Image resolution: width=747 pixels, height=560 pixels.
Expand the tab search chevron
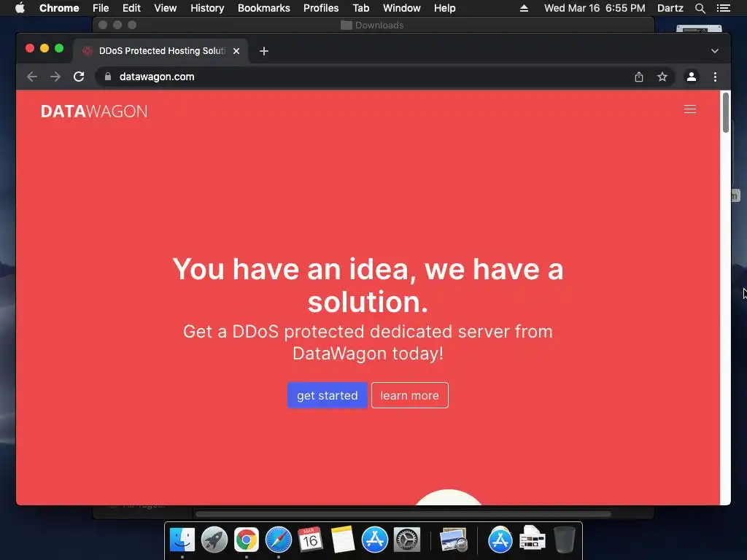715,51
